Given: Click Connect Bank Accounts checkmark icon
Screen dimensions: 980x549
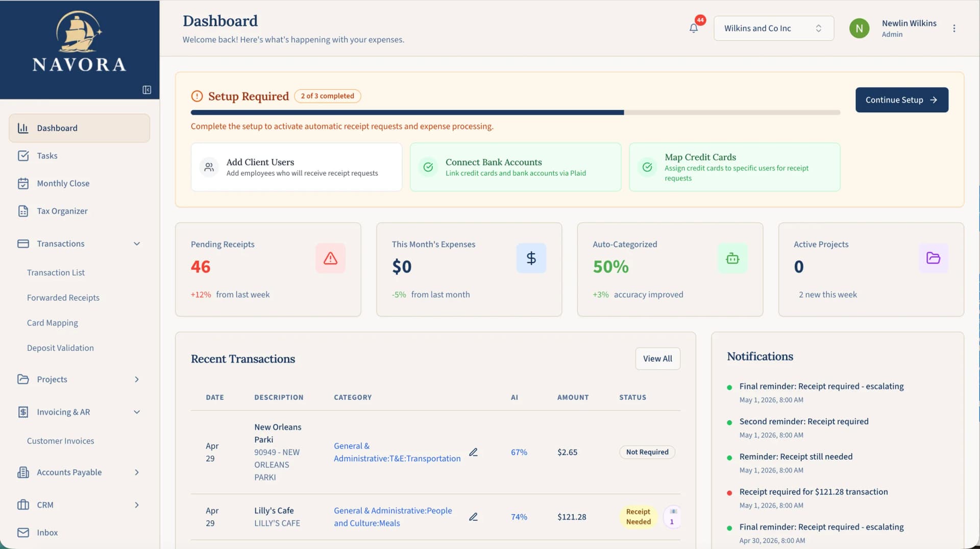Looking at the screenshot, I should point(428,167).
